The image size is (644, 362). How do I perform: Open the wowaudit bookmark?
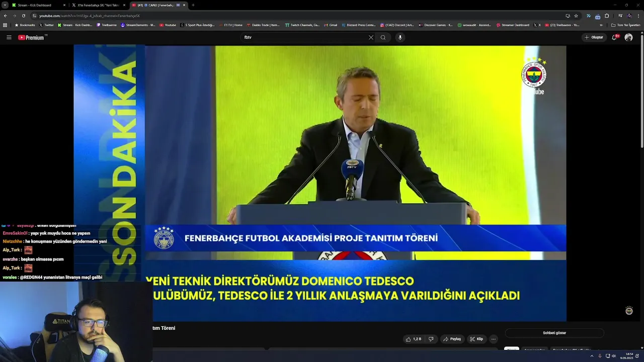(x=474, y=25)
